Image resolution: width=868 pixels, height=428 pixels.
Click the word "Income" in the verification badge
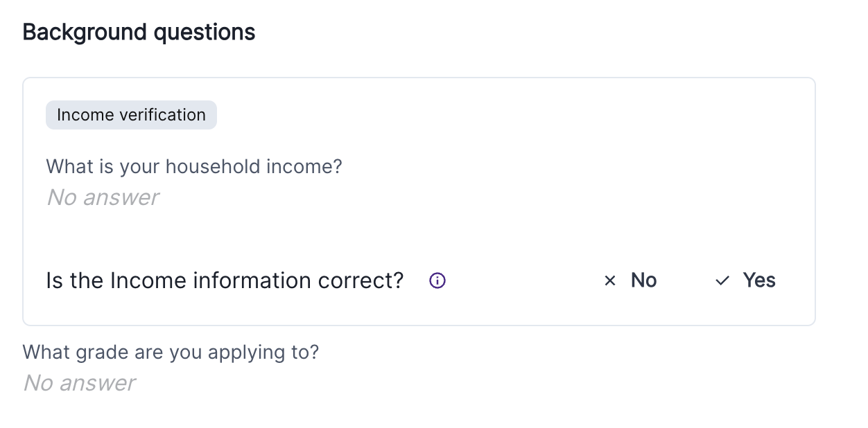(85, 115)
